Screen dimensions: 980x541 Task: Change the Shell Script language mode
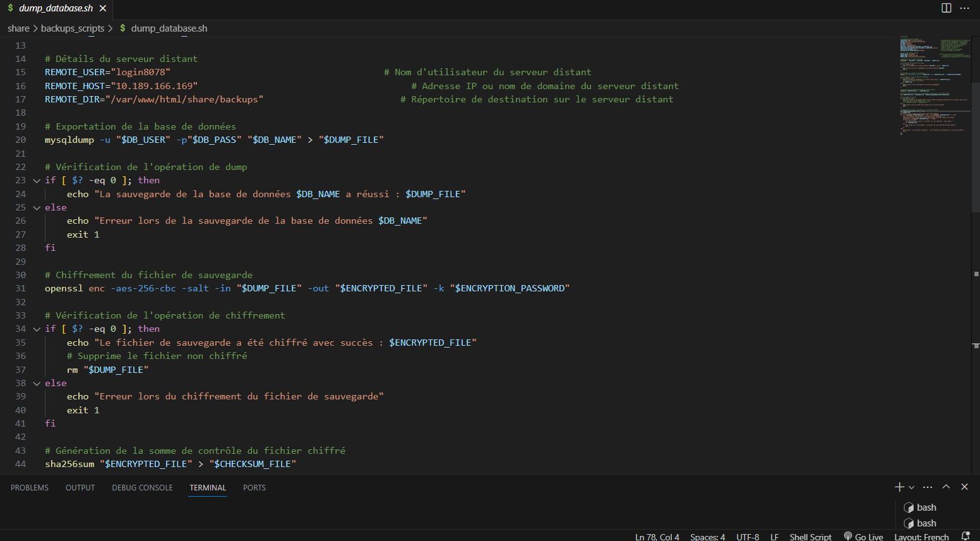pos(810,537)
